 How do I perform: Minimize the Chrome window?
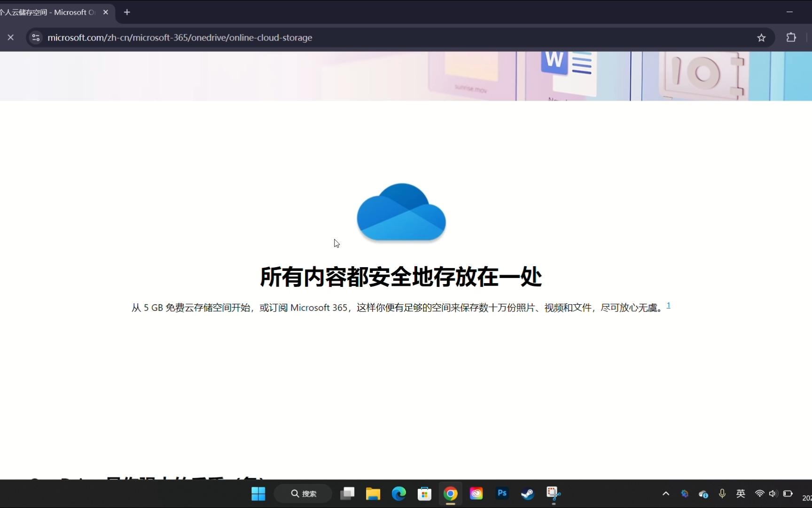pyautogui.click(x=789, y=12)
